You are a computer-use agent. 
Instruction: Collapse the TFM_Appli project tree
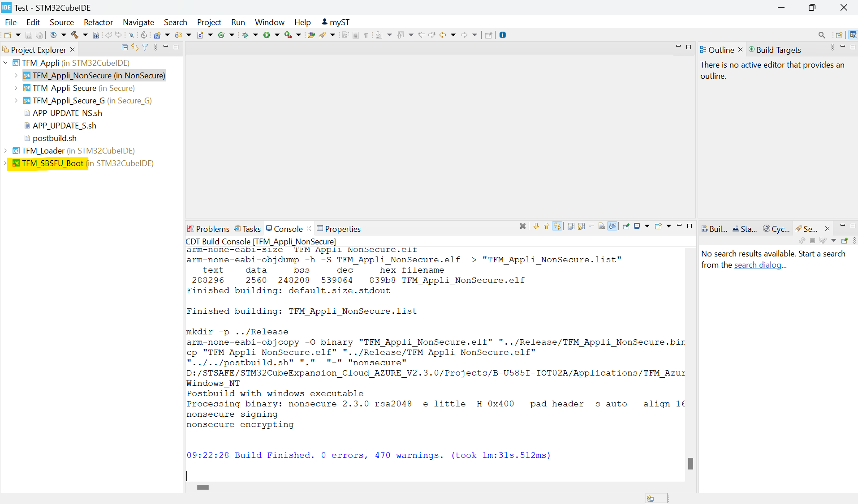pos(5,63)
